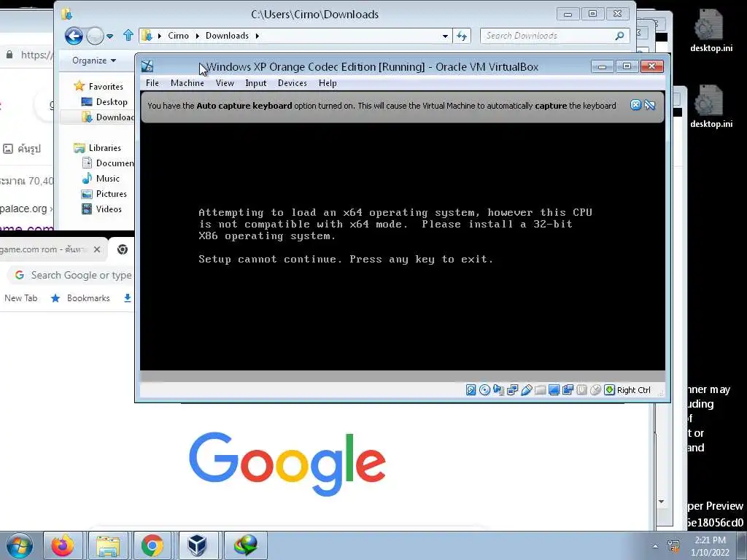
Task: Click the Firefox taskbar icon
Action: (63, 545)
